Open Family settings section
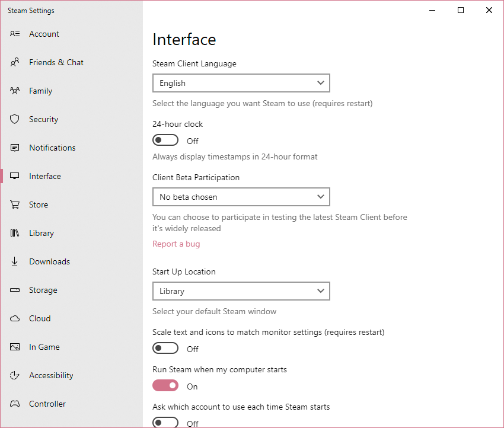Viewport: 504px width, 428px height. pyautogui.click(x=71, y=91)
